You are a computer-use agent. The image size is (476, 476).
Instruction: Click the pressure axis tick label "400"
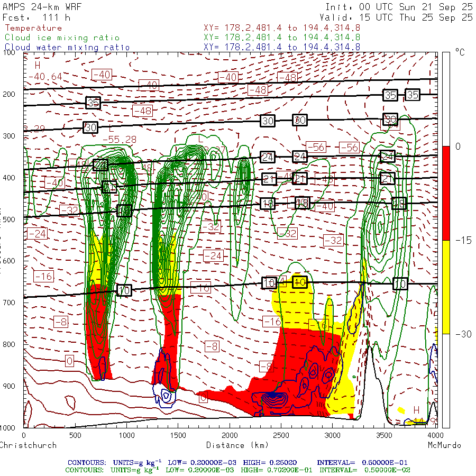click(x=9, y=178)
